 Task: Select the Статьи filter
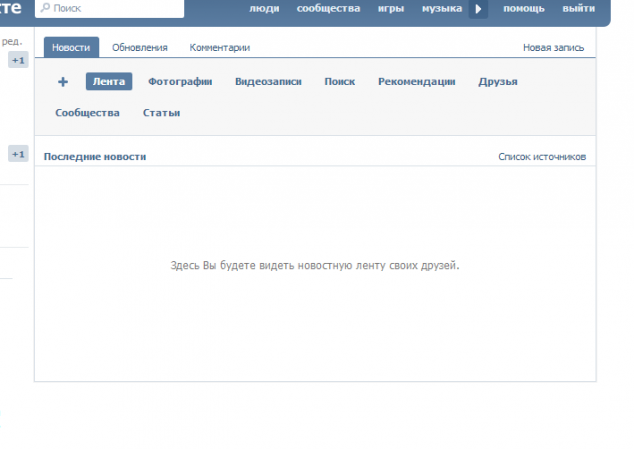coord(161,112)
